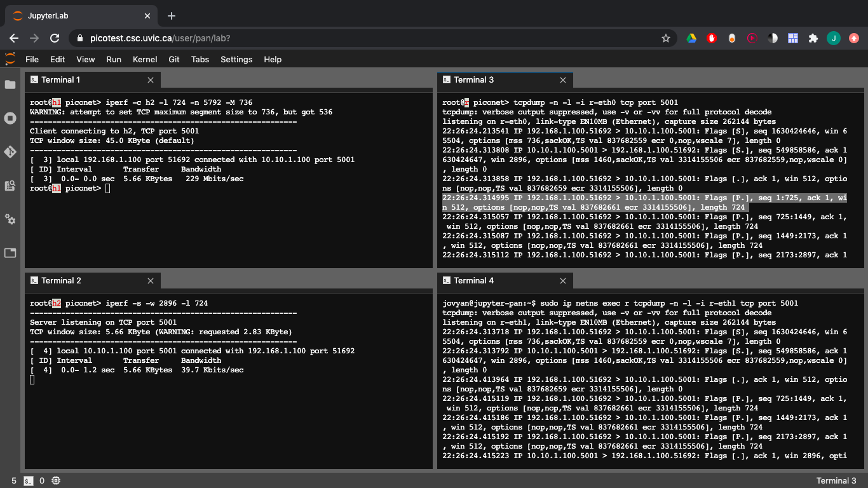This screenshot has height=488, width=868.
Task: Open the Git menu
Action: (174, 59)
